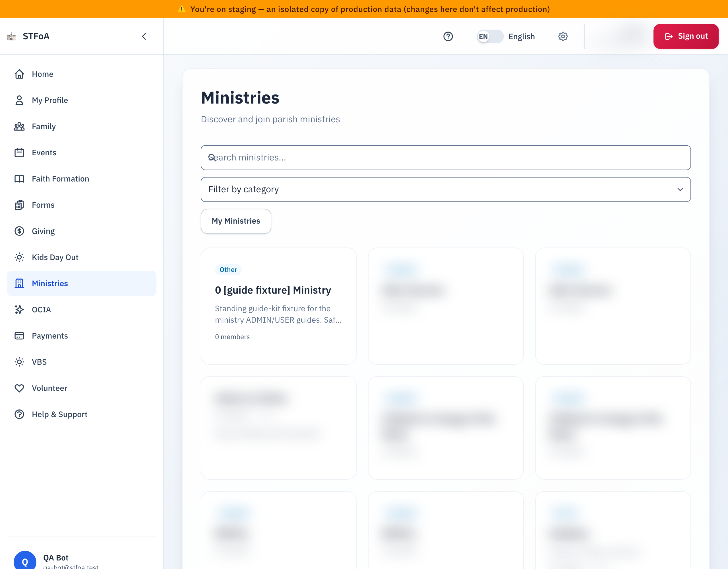The height and width of the screenshot is (569, 728).
Task: Focus the Search ministries input field
Action: click(446, 157)
